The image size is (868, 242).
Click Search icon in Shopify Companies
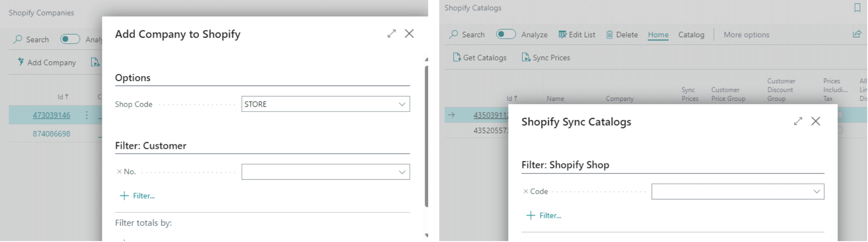point(18,39)
